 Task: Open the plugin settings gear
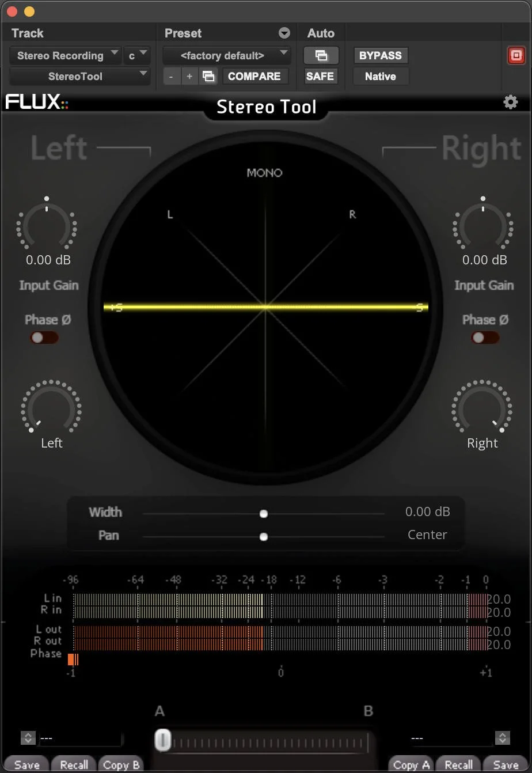[510, 102]
